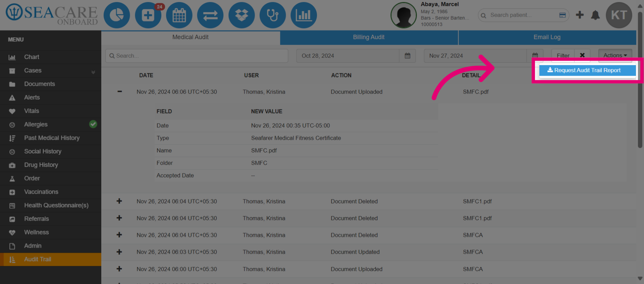Click the card icon in patient search
Image resolution: width=644 pixels, height=284 pixels.
point(562,15)
